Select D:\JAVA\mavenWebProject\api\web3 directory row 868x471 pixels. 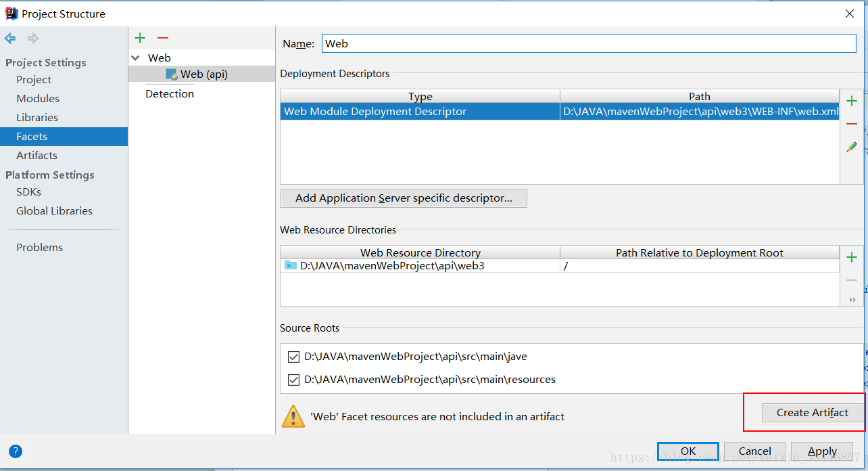coord(420,266)
